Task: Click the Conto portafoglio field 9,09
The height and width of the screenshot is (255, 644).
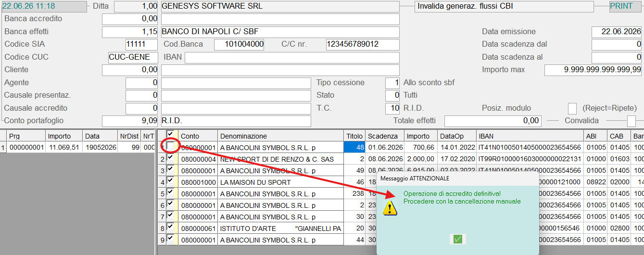Action: 130,121
